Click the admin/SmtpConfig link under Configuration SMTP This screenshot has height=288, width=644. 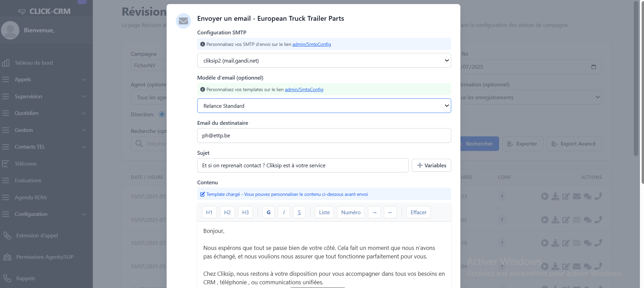[x=311, y=44]
